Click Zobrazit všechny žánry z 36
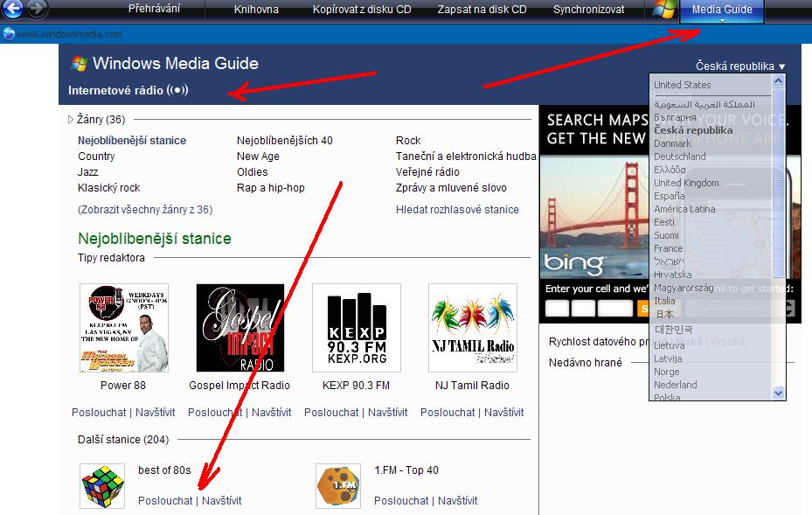Viewport: 812px width, 515px height. (145, 209)
